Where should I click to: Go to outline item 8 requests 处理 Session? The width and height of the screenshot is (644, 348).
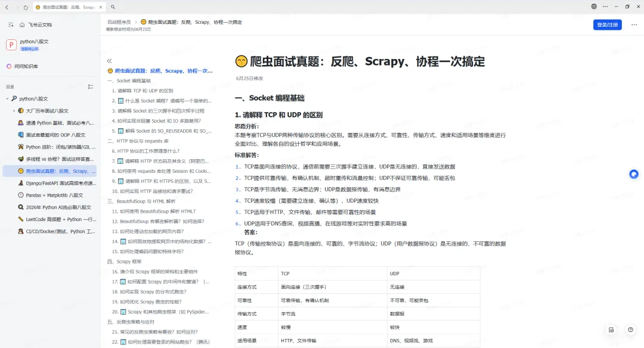[x=162, y=171]
